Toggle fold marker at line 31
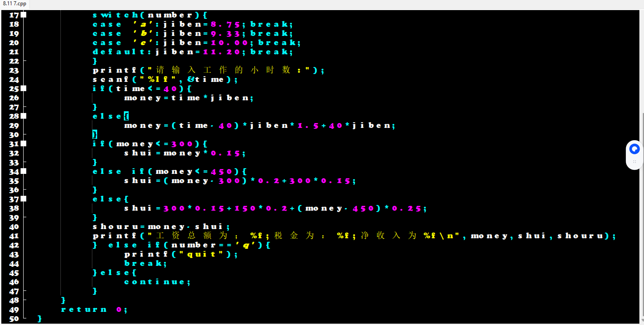This screenshot has width=644, height=325. coord(23,144)
